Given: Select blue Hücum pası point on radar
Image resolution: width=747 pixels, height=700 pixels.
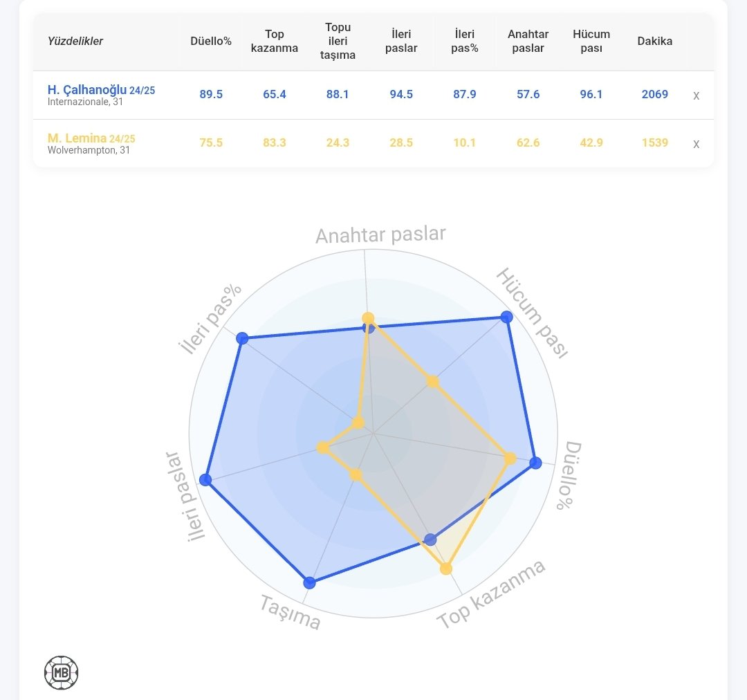Looking at the screenshot, I should point(506,317).
